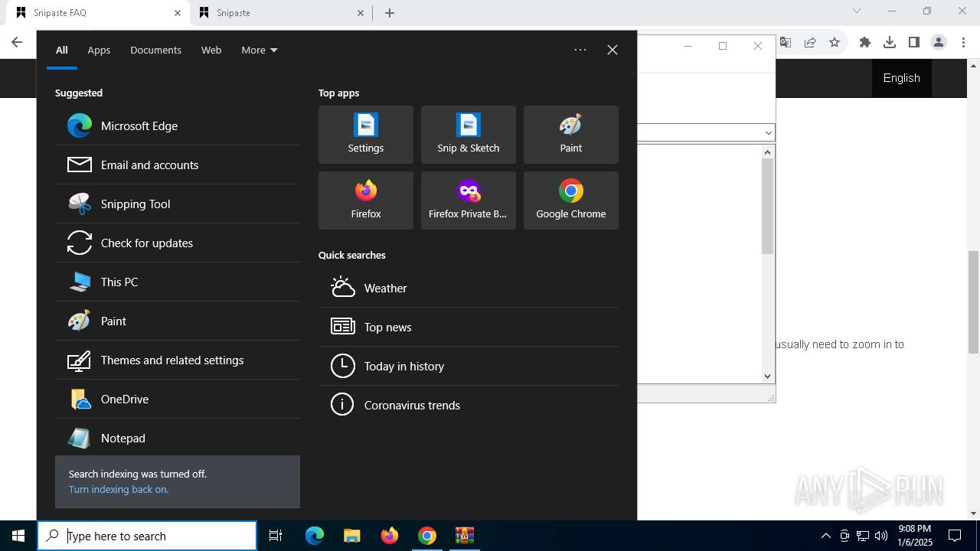Click Turn indexing back on link
The height and width of the screenshot is (551, 980).
pos(119,489)
